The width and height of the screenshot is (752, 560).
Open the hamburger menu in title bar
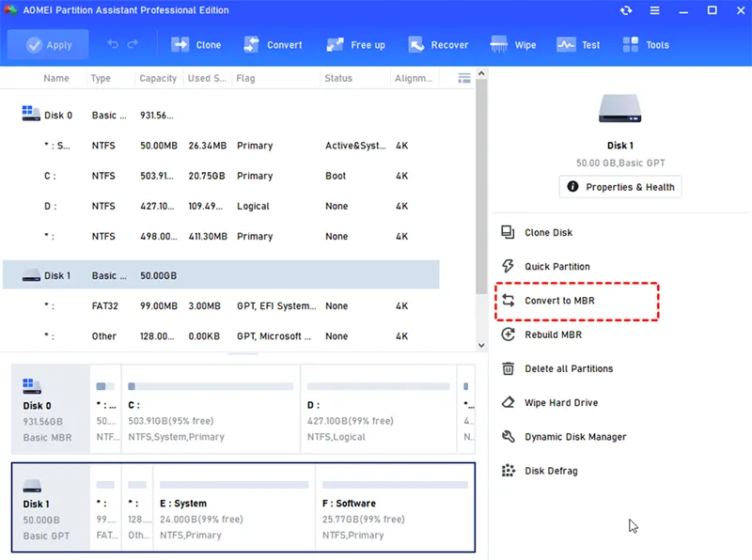(x=654, y=10)
